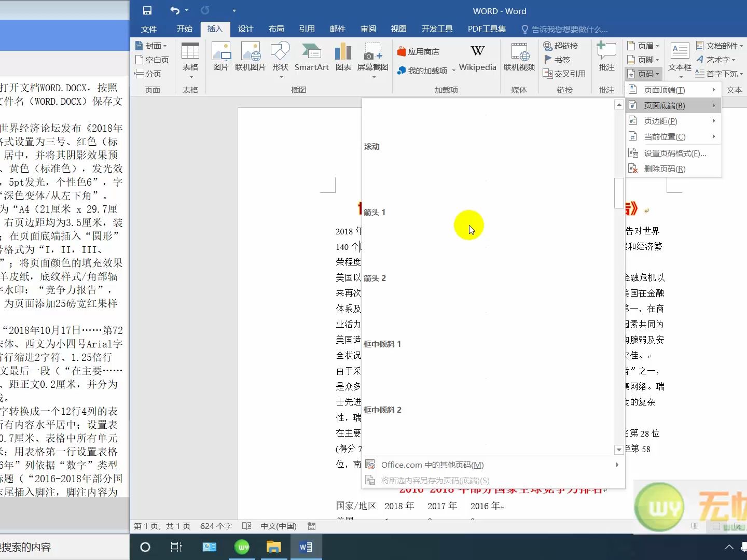Open the Footer (页脚) dropdown
The width and height of the screenshot is (747, 560).
pyautogui.click(x=643, y=60)
